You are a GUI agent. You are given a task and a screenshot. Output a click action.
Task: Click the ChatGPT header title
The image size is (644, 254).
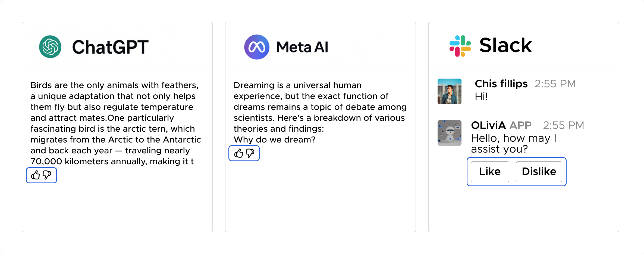110,47
